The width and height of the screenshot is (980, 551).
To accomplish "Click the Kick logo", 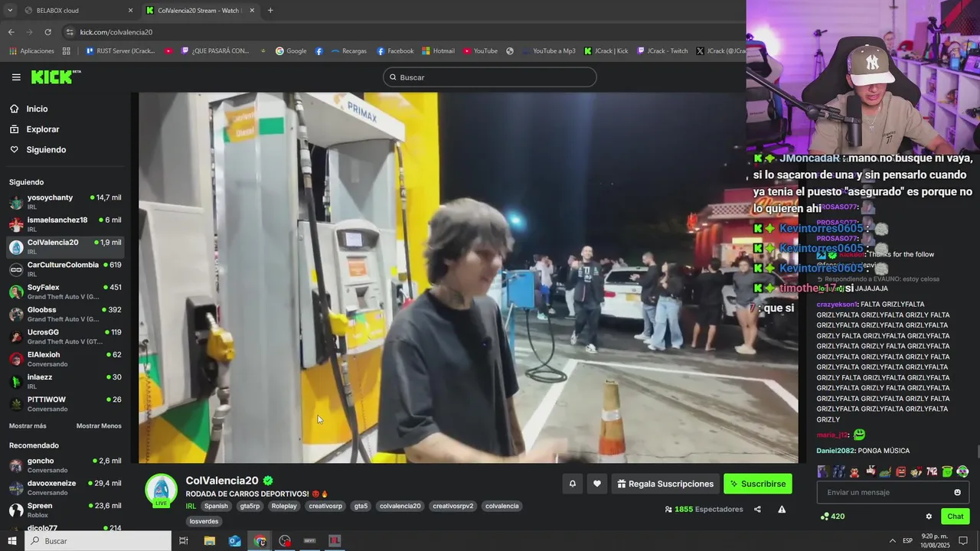I will pos(56,77).
